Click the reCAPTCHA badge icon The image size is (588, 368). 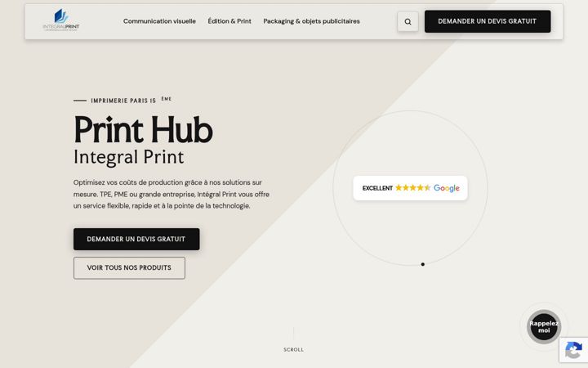[x=574, y=350]
